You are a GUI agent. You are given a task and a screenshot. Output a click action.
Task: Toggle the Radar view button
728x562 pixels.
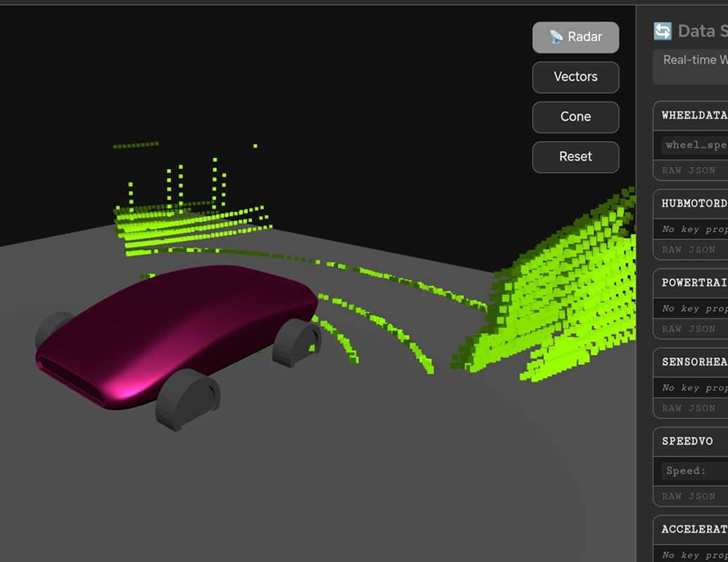pos(575,37)
